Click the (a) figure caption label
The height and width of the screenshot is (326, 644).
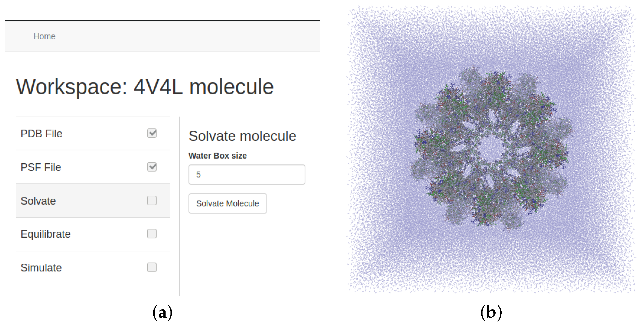click(x=163, y=312)
